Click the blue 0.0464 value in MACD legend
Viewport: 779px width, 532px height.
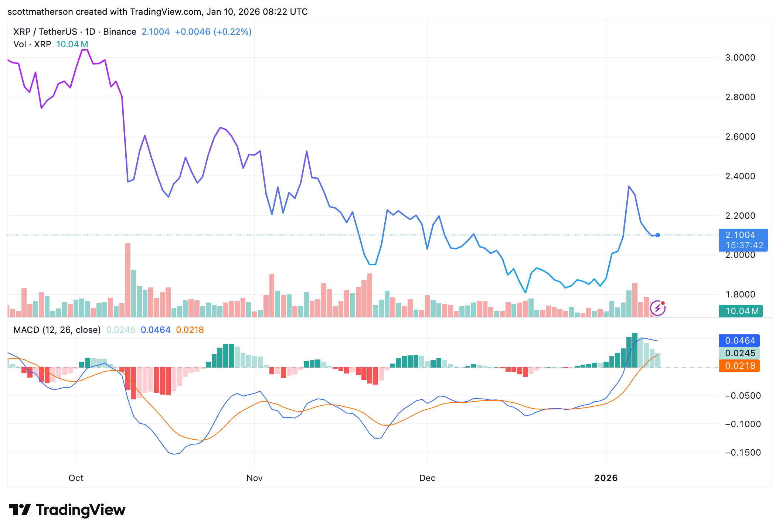pyautogui.click(x=156, y=330)
